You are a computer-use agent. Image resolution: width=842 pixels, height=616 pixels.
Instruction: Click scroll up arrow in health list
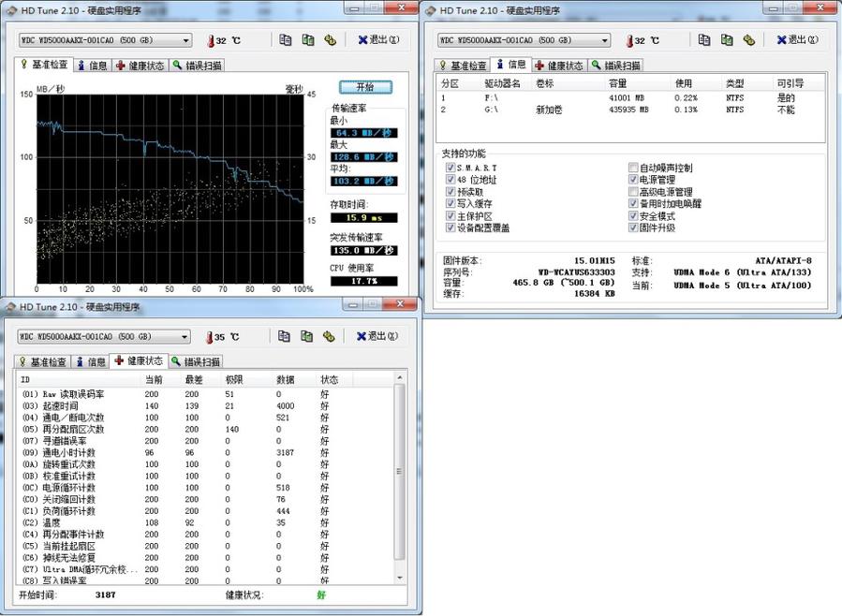tap(399, 378)
